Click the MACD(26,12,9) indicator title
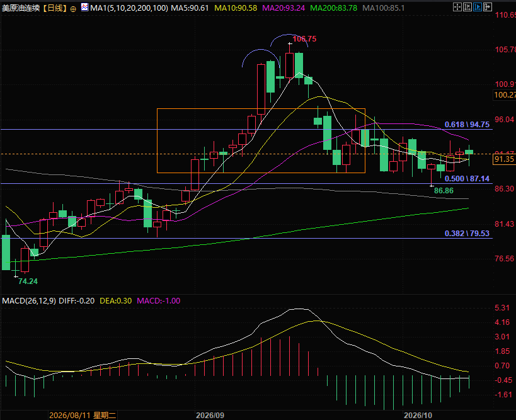This screenshot has height=420, width=516. click(29, 300)
